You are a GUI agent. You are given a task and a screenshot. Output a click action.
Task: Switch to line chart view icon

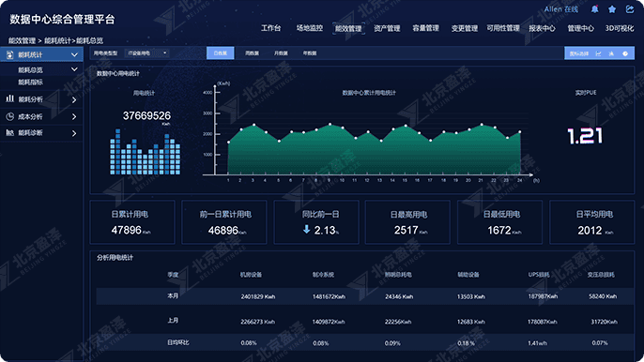coord(598,53)
